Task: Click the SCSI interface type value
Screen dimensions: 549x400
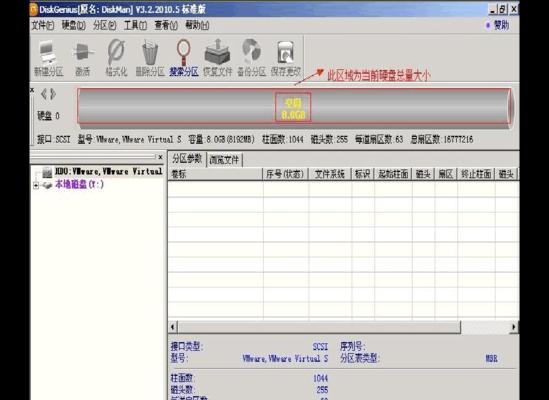Action: [320, 347]
